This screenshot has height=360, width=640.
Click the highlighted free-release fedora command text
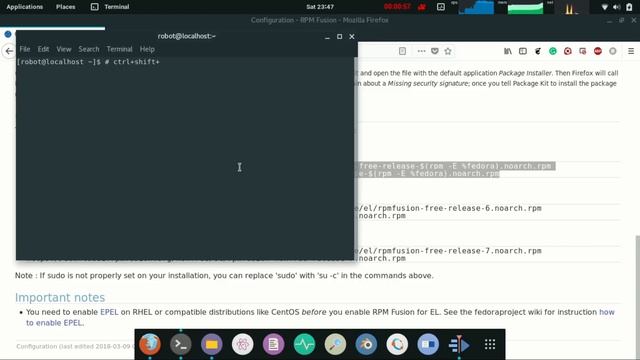tap(456, 166)
